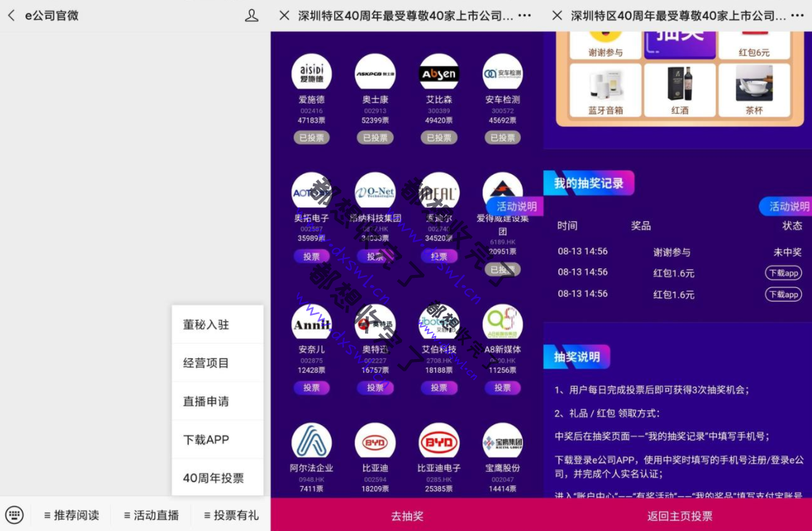The height and width of the screenshot is (531, 812).
Task: Click the 抽奖说明 heading
Action: pos(577,357)
